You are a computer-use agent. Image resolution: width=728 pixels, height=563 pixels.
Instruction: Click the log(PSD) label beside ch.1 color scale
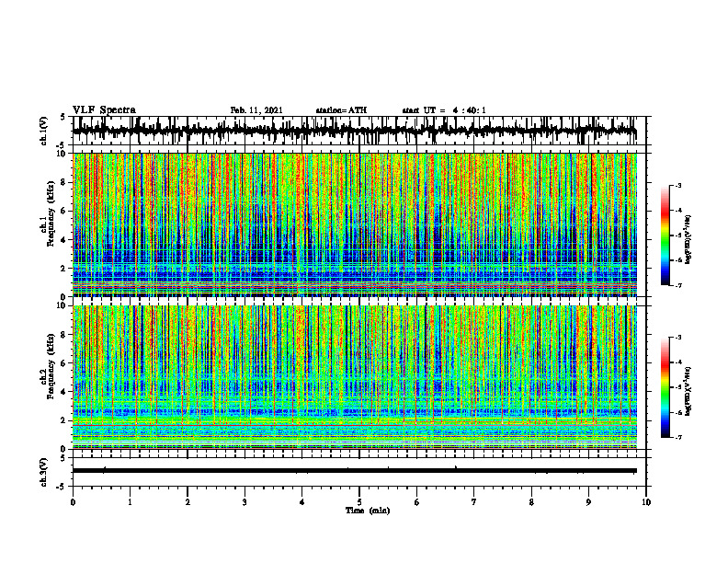(689, 239)
